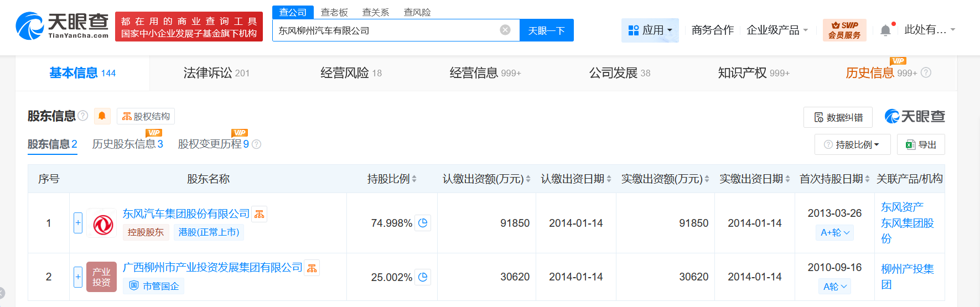Sort by 认缴出资额 column arrows
980x307 pixels.
(x=528, y=179)
